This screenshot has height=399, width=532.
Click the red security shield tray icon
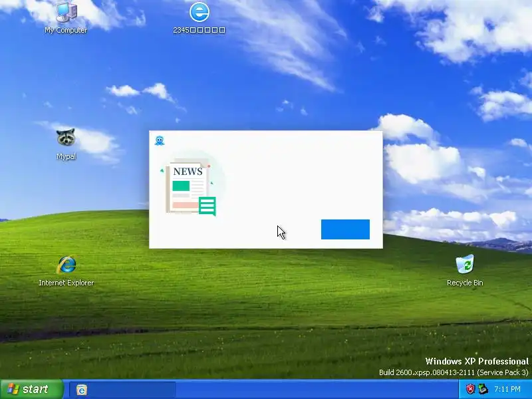click(x=470, y=389)
